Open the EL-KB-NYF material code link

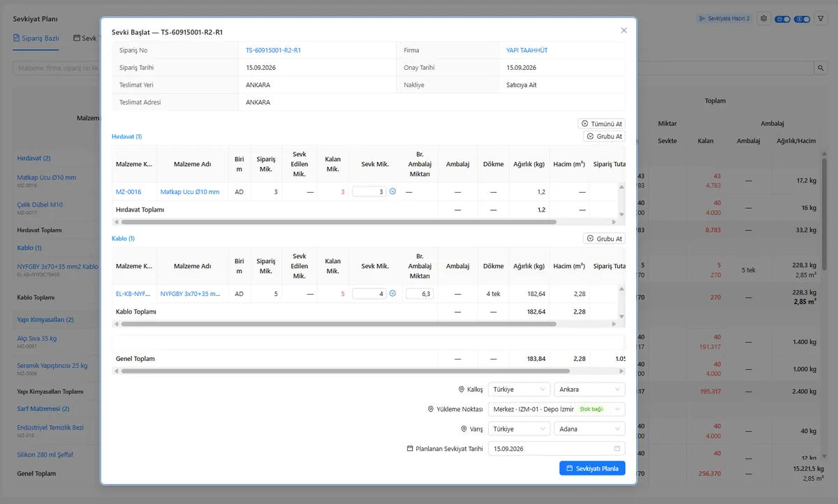pyautogui.click(x=133, y=294)
